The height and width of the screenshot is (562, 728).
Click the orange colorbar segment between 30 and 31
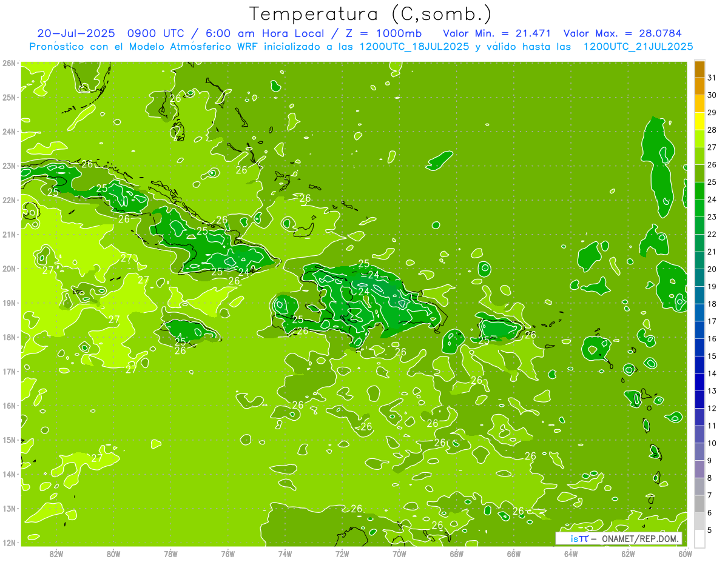pos(699,87)
